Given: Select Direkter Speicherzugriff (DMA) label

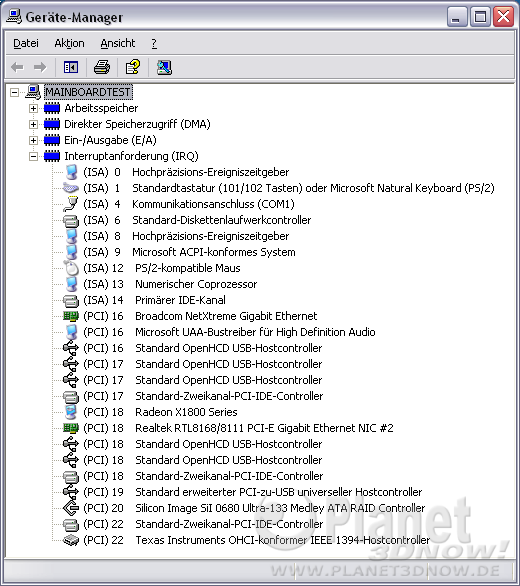Looking at the screenshot, I should point(137,124).
